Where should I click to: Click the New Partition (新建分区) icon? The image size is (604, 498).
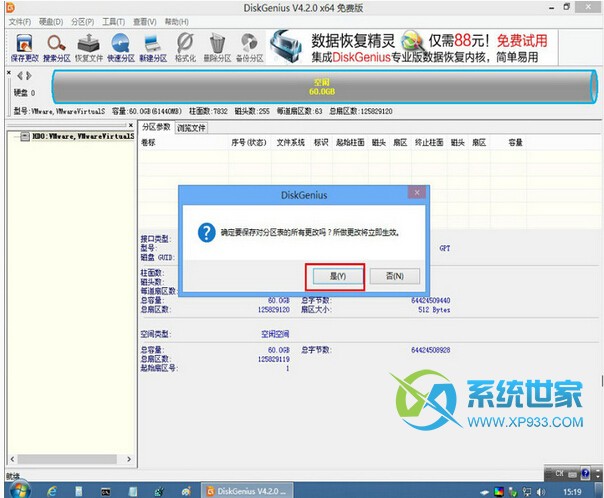pyautogui.click(x=153, y=48)
